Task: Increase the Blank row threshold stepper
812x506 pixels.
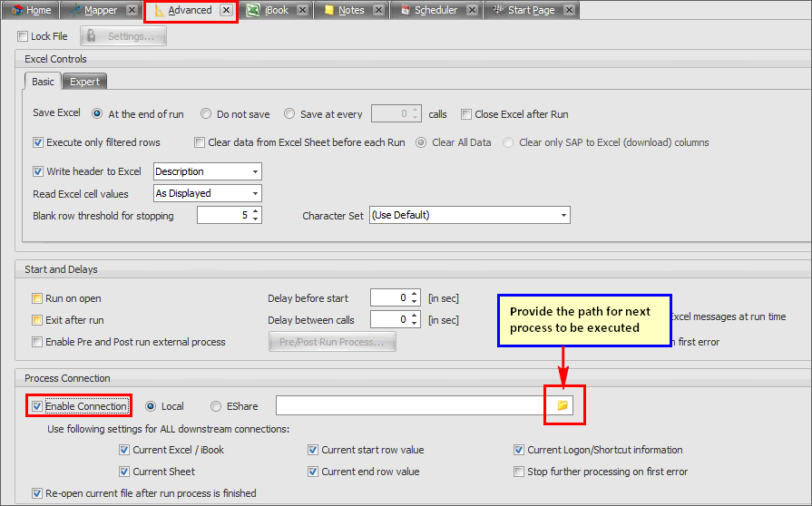Action: [x=256, y=211]
